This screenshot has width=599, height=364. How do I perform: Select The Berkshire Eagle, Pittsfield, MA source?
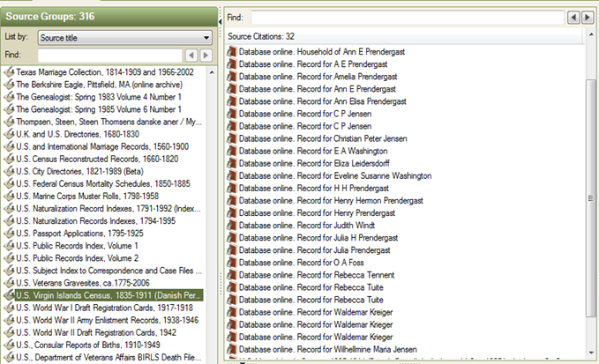[x=100, y=85]
